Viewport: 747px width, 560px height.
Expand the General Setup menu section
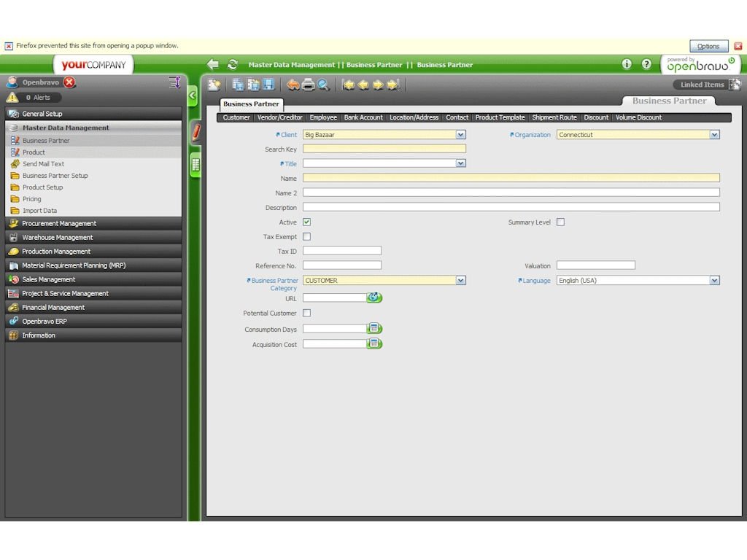click(x=93, y=114)
